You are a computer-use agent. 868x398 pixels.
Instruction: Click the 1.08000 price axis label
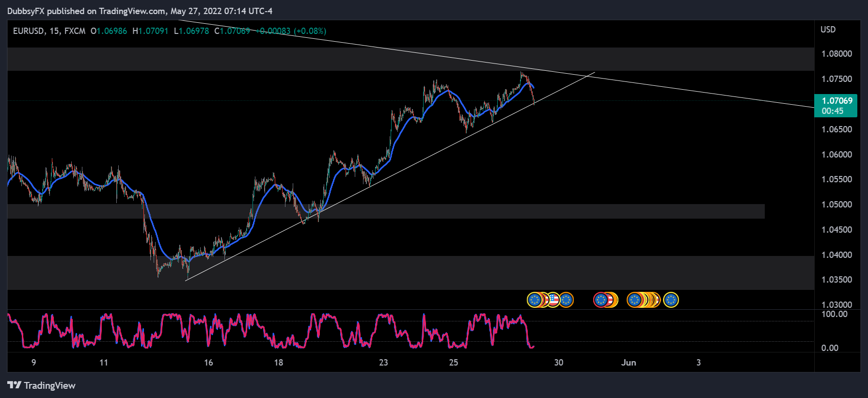[x=836, y=54]
